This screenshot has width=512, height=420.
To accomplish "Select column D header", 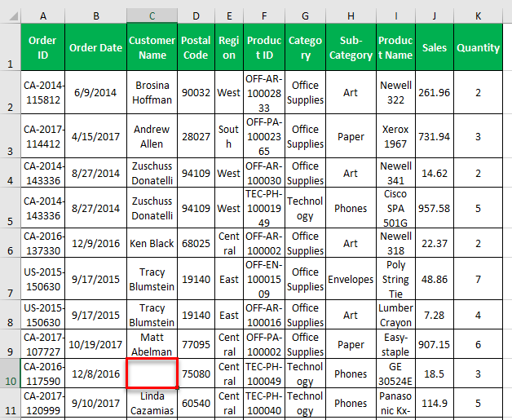I will tap(196, 15).
